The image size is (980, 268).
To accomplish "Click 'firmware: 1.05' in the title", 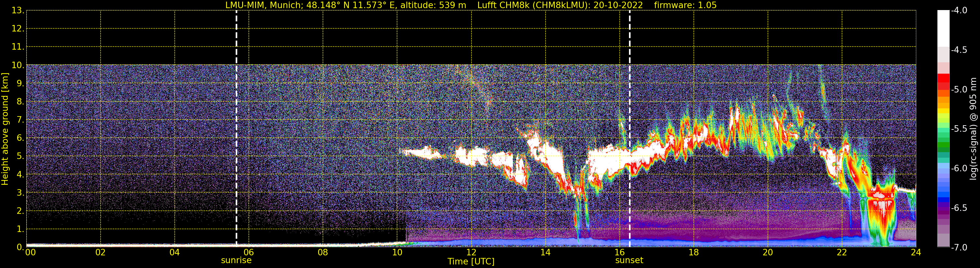I will [685, 5].
